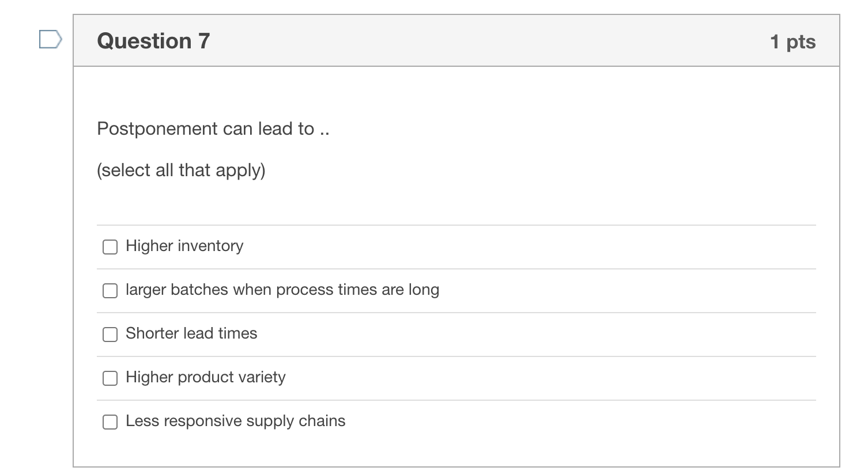The height and width of the screenshot is (471, 868).
Task: Click the "larger batches when process times are long" label
Action: tap(282, 290)
